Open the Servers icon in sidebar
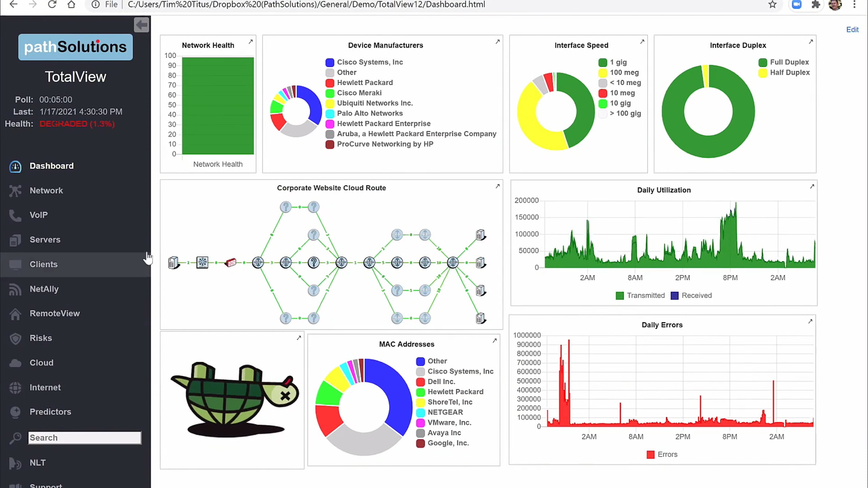 (x=15, y=240)
